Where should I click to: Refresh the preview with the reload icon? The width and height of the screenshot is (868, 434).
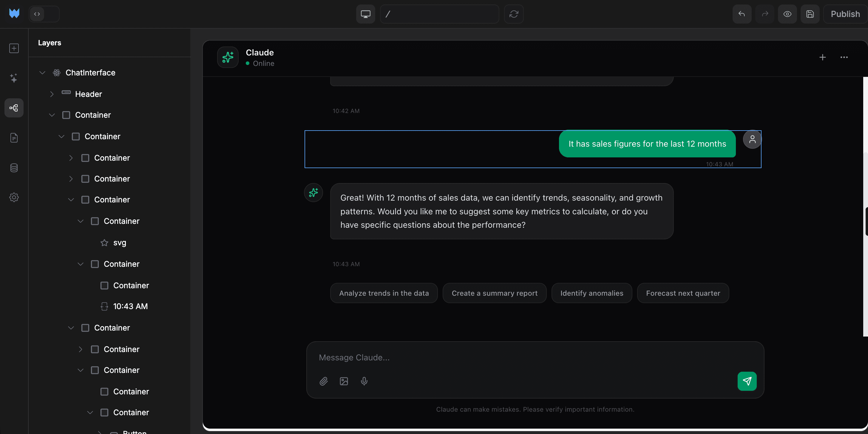click(x=514, y=14)
